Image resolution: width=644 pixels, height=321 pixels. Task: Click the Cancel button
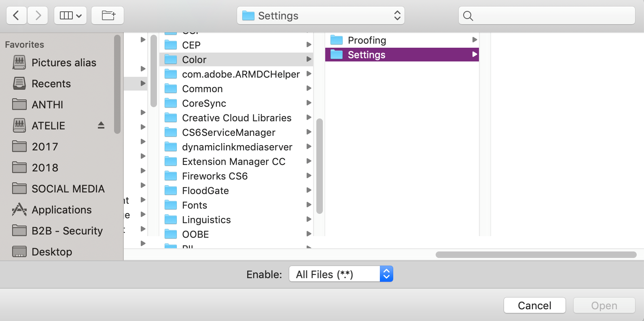[x=534, y=305]
